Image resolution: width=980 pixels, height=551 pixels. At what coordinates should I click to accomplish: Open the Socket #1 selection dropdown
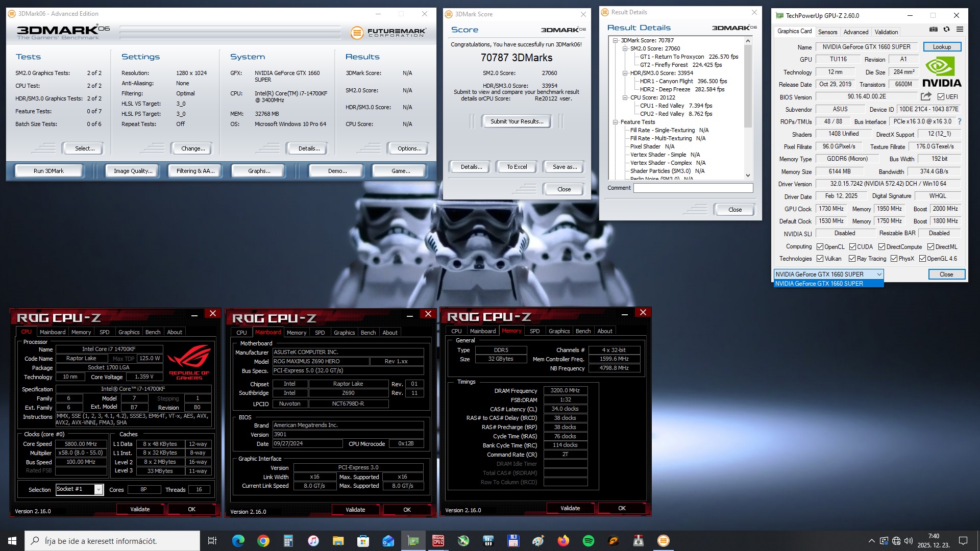[99, 490]
